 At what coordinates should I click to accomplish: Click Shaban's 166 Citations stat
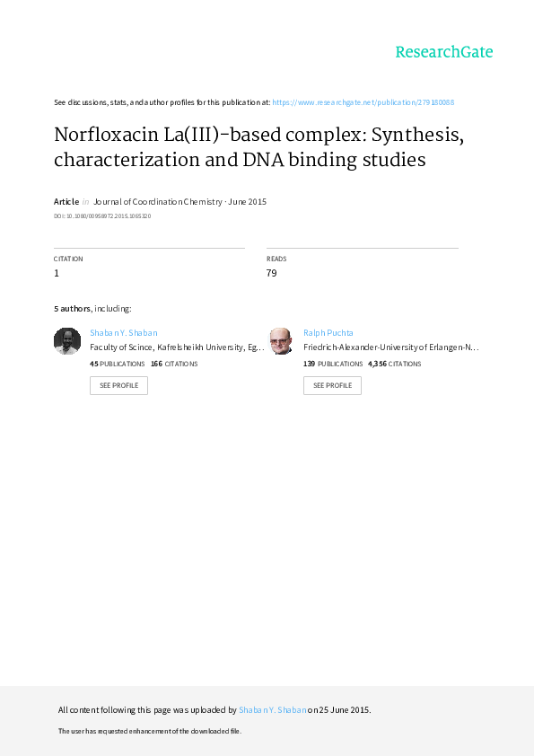(x=174, y=364)
